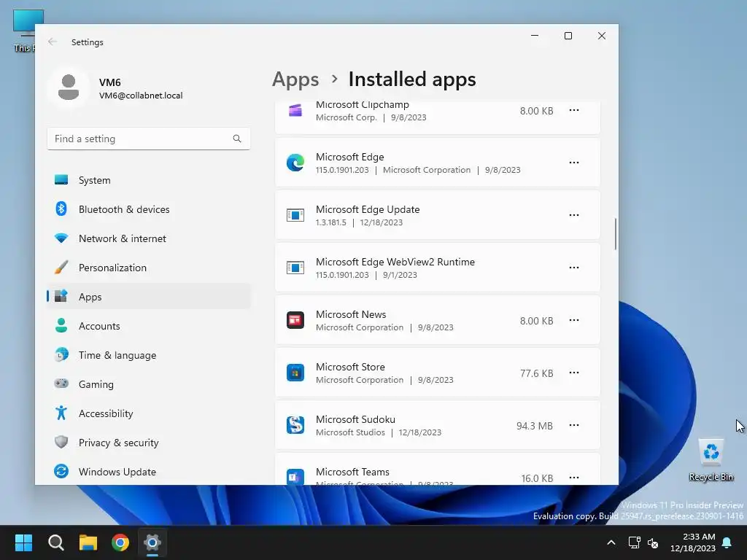Click the Accessibility label in sidebar
This screenshot has width=747, height=560.
point(106,413)
